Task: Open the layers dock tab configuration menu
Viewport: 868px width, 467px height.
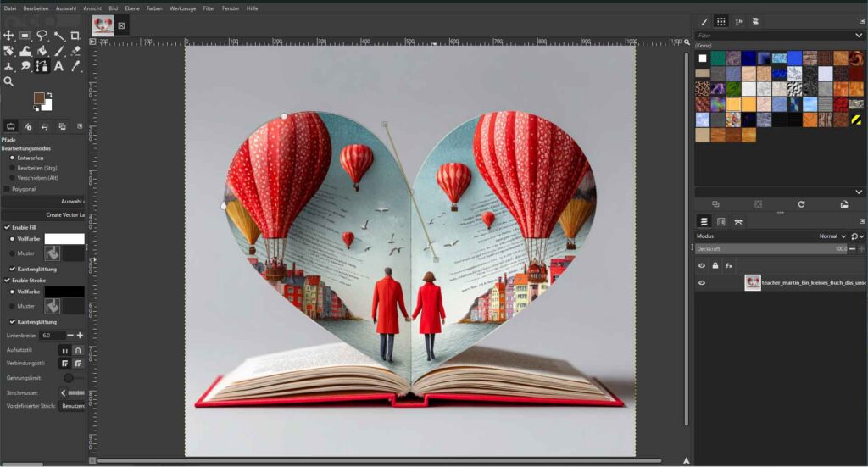Action: click(861, 221)
